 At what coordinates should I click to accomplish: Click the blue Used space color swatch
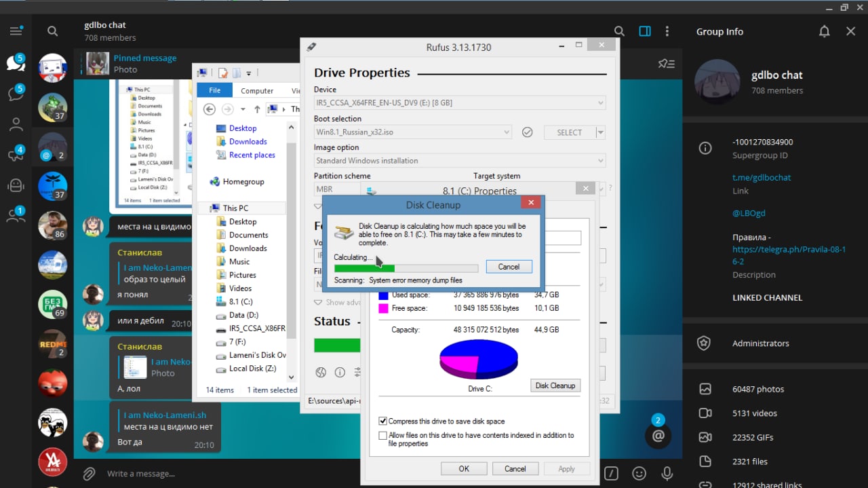click(x=383, y=295)
